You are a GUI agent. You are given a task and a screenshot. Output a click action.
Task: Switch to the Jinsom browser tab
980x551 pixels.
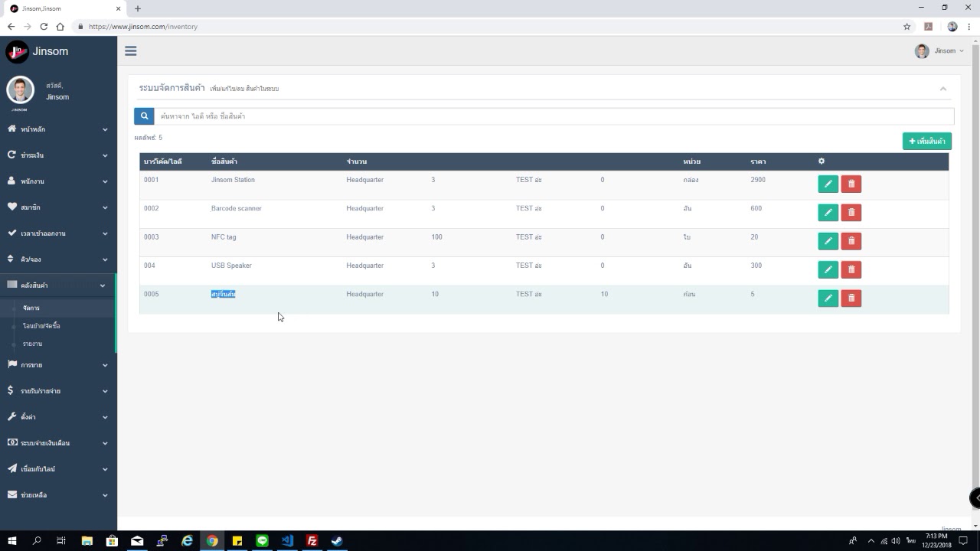point(63,8)
